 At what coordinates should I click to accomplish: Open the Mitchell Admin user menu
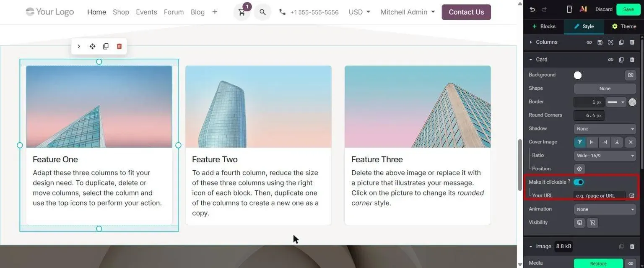tap(408, 12)
